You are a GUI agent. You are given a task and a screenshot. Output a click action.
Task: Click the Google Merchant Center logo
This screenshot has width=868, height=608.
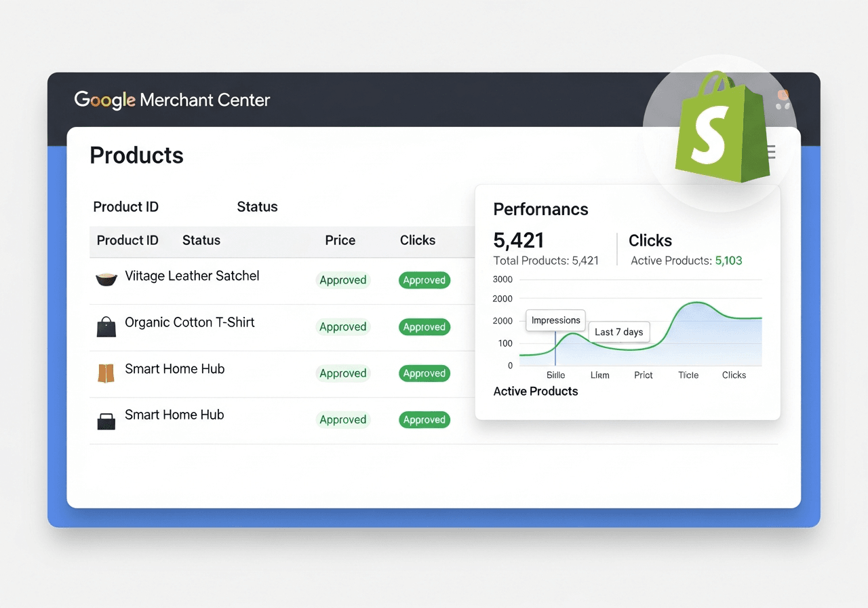click(x=172, y=100)
